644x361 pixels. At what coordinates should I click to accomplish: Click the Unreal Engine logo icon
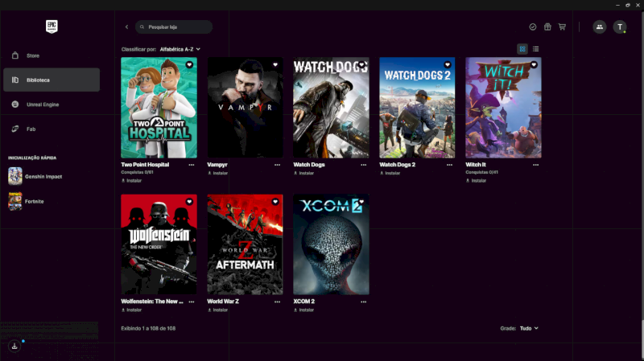tap(15, 105)
